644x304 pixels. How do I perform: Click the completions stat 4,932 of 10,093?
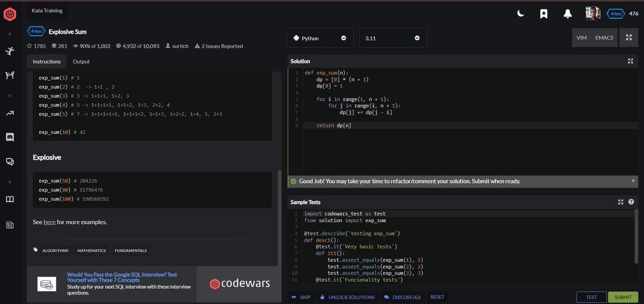click(137, 46)
